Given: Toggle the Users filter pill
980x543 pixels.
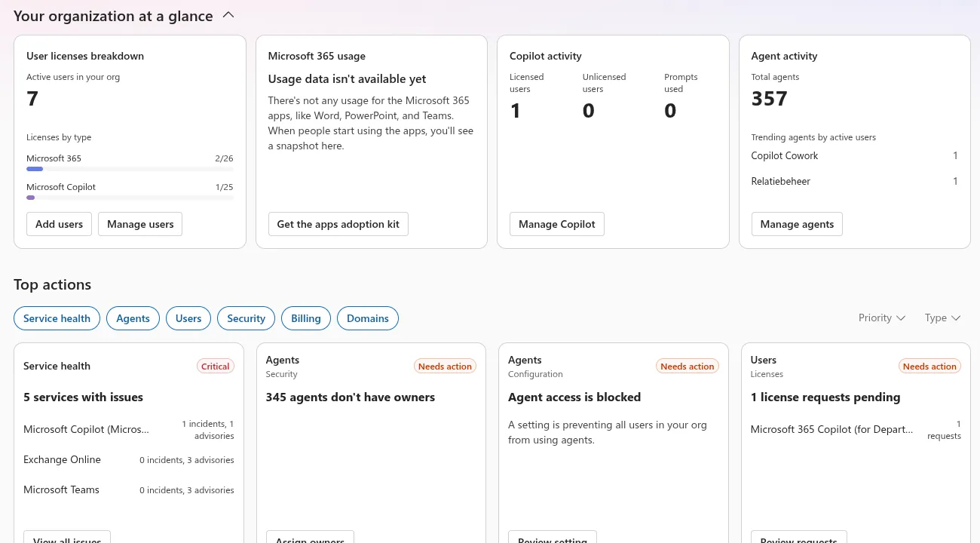Looking at the screenshot, I should click(188, 318).
